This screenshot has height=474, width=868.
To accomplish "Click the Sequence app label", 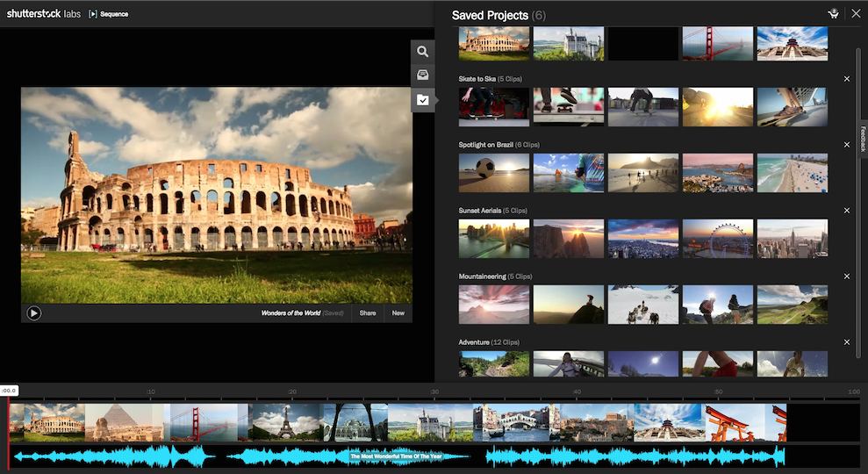I will 108,14.
